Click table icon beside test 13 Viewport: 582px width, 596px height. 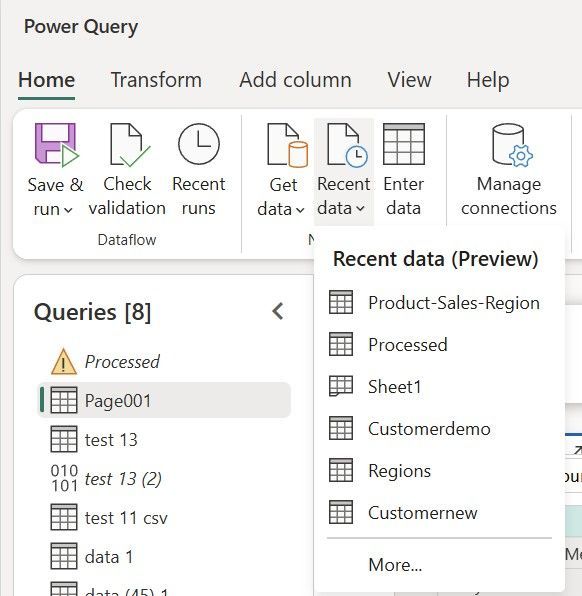(64, 439)
